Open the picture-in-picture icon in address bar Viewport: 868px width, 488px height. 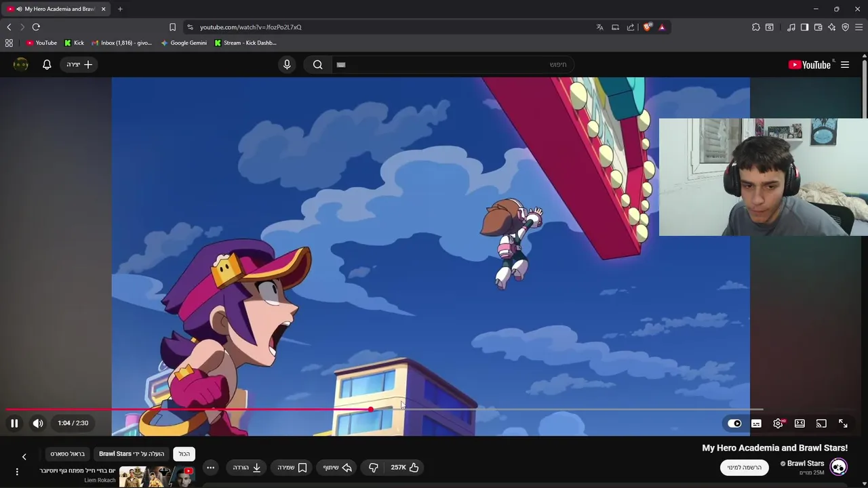click(x=615, y=27)
